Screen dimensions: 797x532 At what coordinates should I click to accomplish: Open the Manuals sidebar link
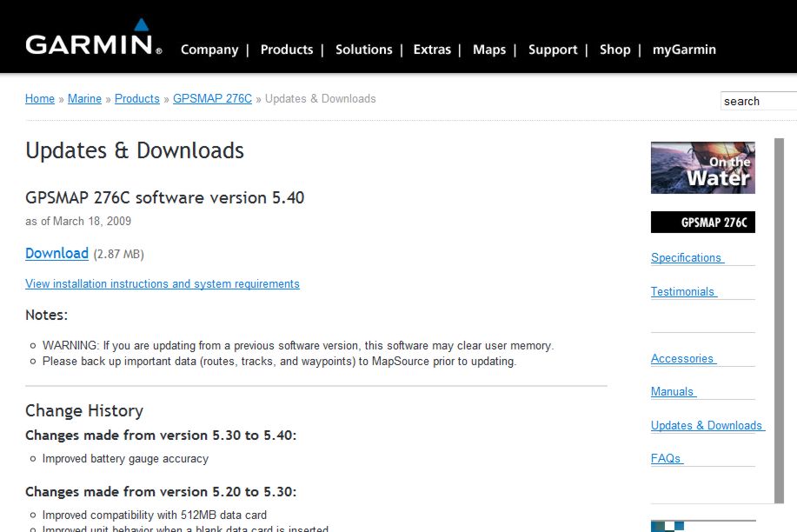tap(672, 392)
